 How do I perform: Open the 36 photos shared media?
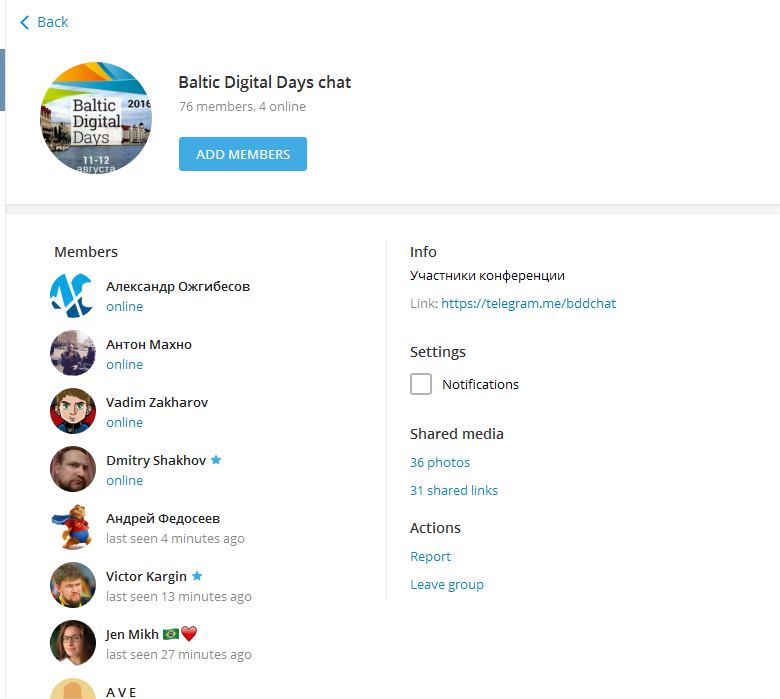click(x=440, y=463)
